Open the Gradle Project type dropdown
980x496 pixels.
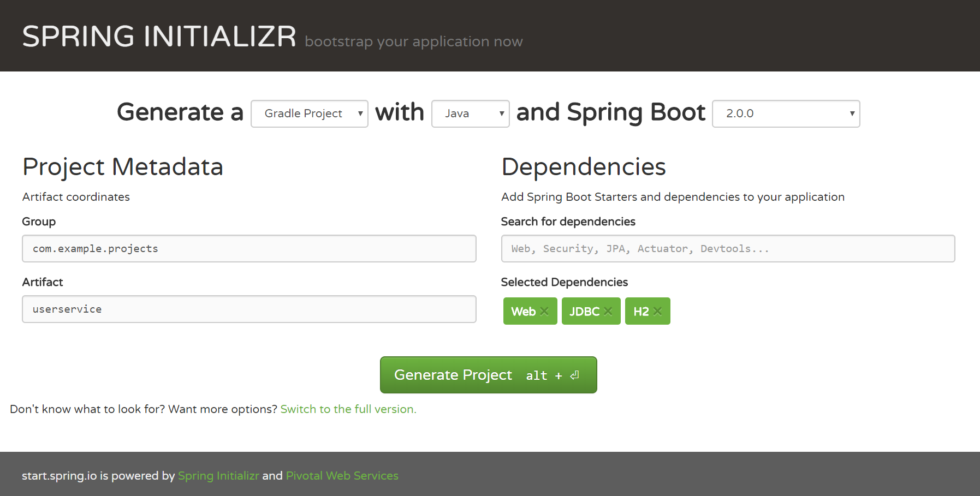coord(310,113)
